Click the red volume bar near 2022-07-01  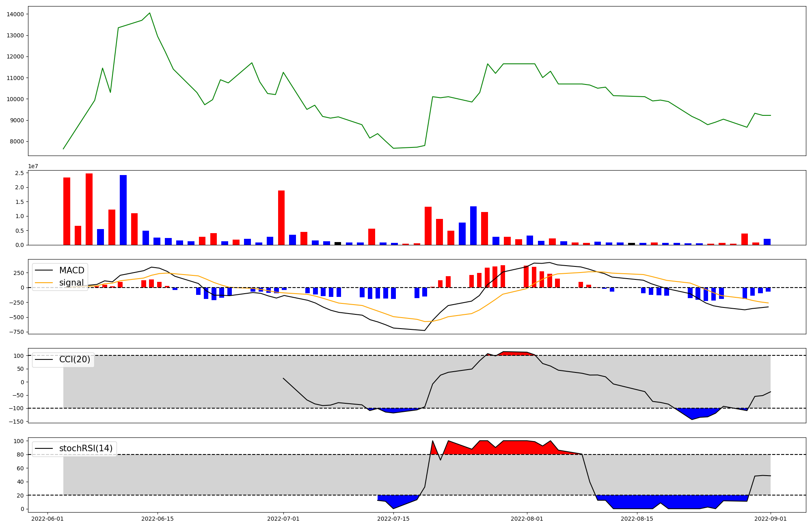tap(281, 218)
